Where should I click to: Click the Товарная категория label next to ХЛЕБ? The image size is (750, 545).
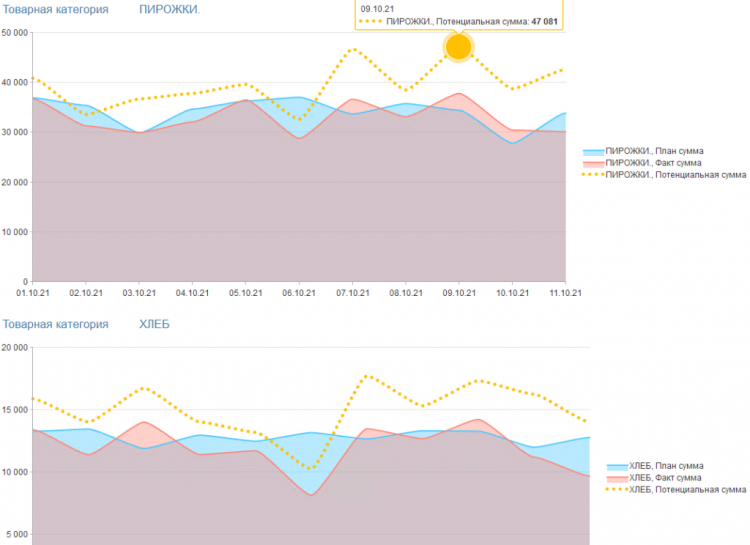(x=55, y=324)
